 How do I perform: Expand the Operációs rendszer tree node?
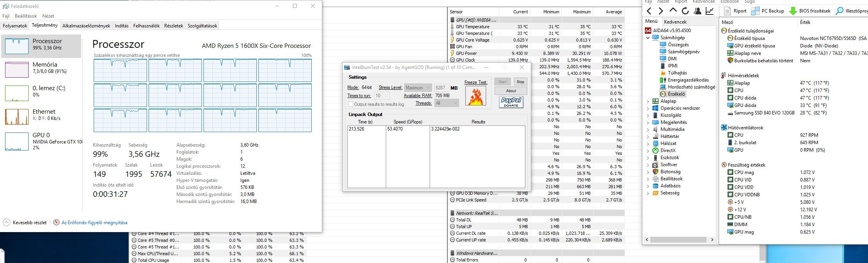click(x=648, y=108)
